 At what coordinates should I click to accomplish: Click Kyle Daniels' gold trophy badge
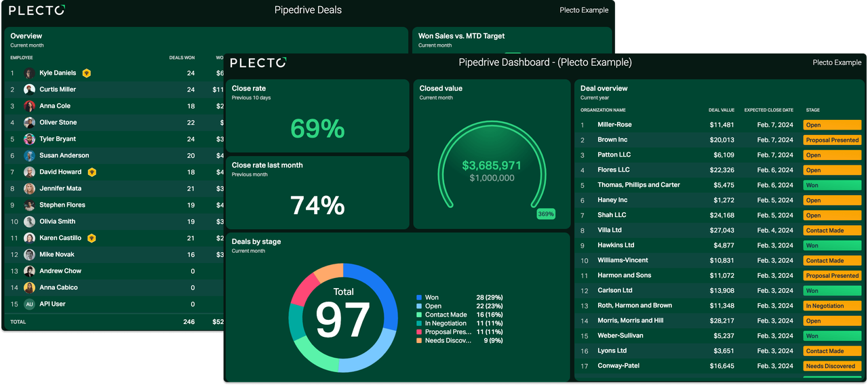(x=87, y=73)
